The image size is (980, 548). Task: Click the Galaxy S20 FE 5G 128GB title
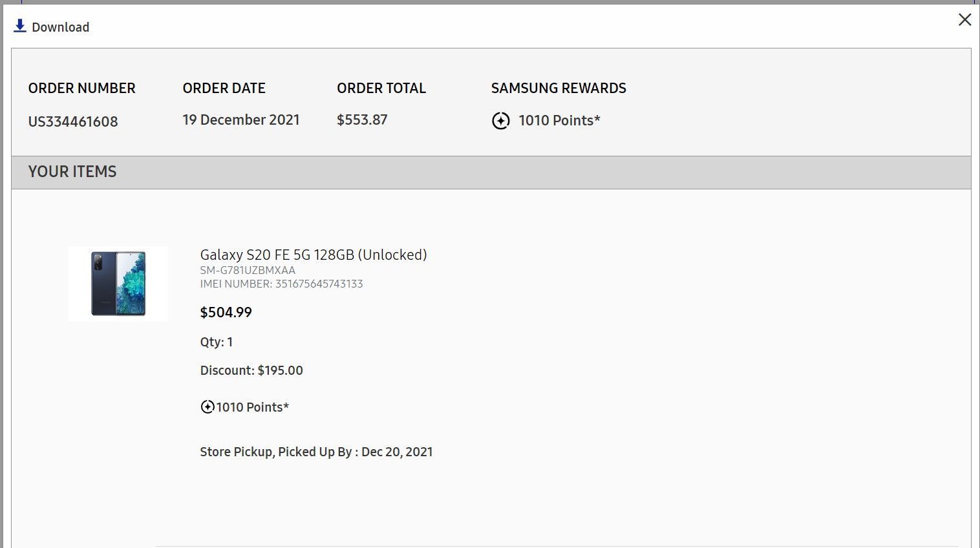tap(314, 255)
